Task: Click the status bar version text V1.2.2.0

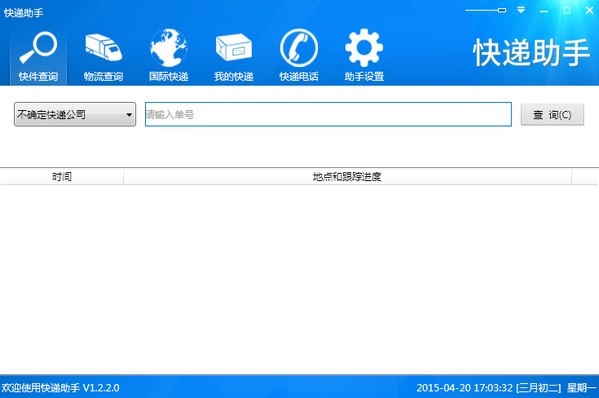Action: tap(101, 388)
